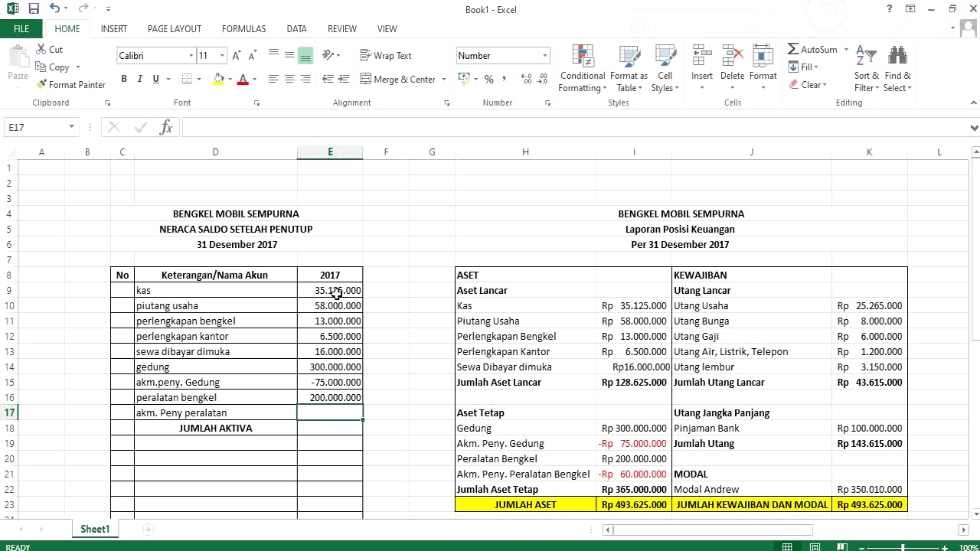The height and width of the screenshot is (551, 980).
Task: Toggle Underline formatting
Action: (156, 79)
